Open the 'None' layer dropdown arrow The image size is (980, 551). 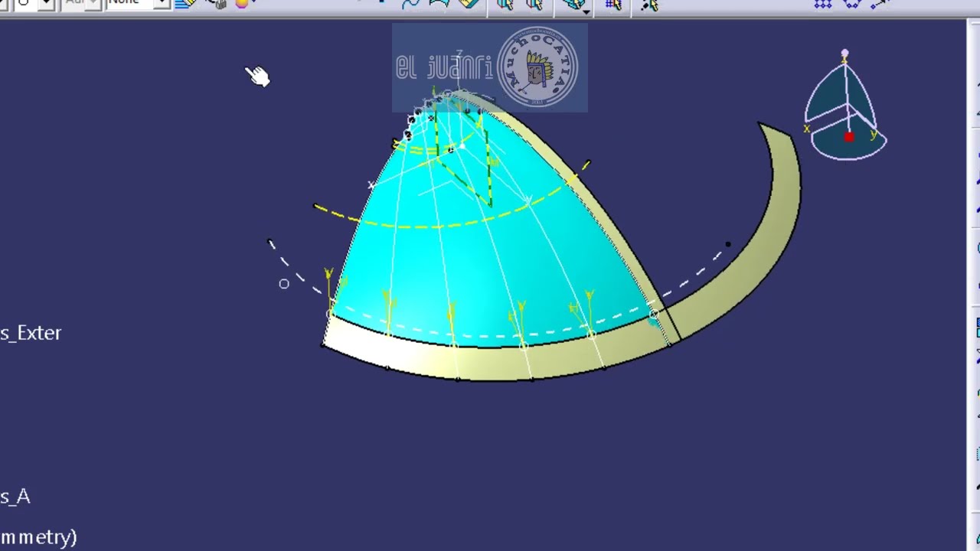pos(162,4)
